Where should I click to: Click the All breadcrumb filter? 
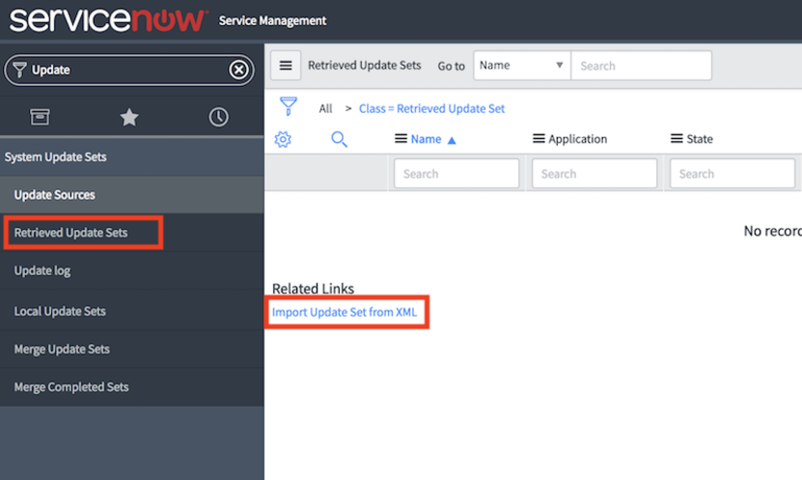(325, 108)
